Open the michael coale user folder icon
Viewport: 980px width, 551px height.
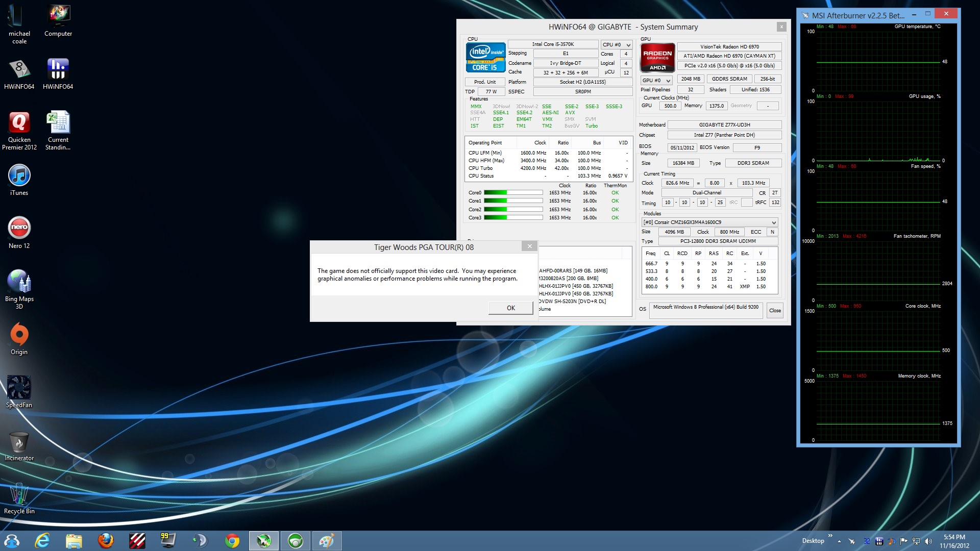(x=19, y=24)
